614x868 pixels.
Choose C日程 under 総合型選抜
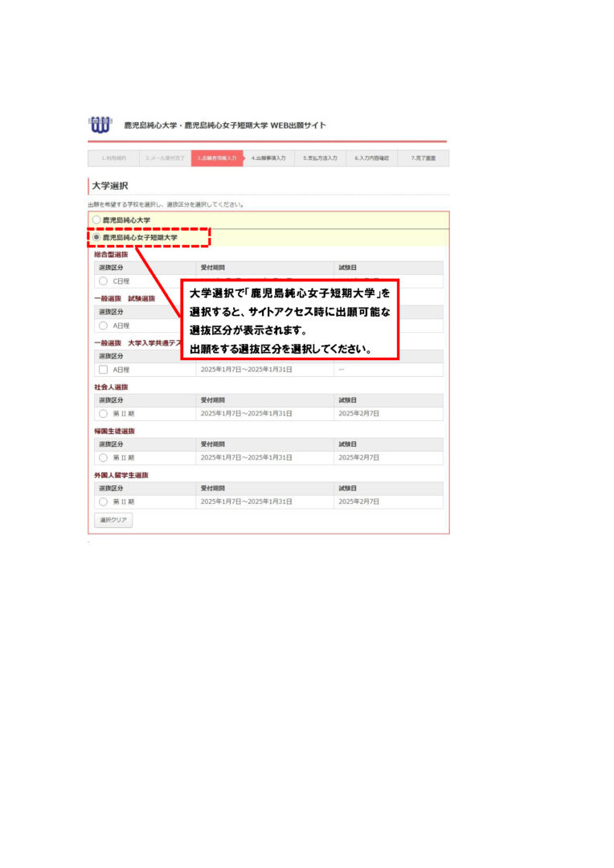tap(103, 281)
